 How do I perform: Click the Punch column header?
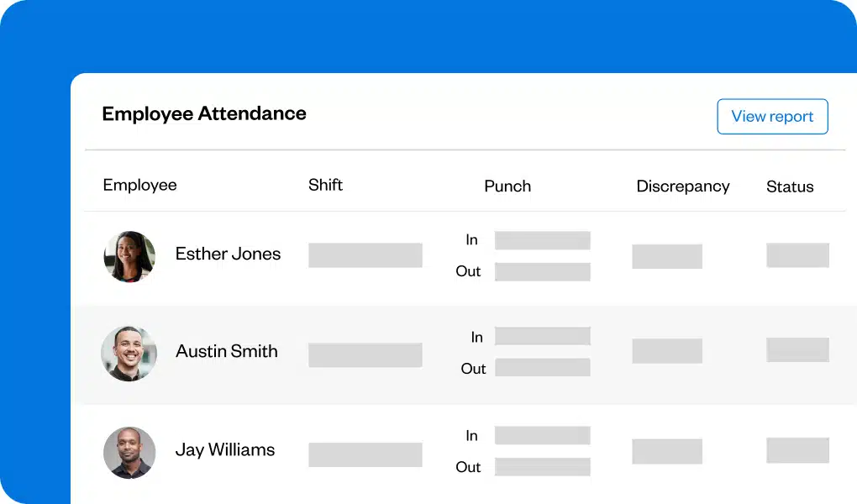[507, 186]
